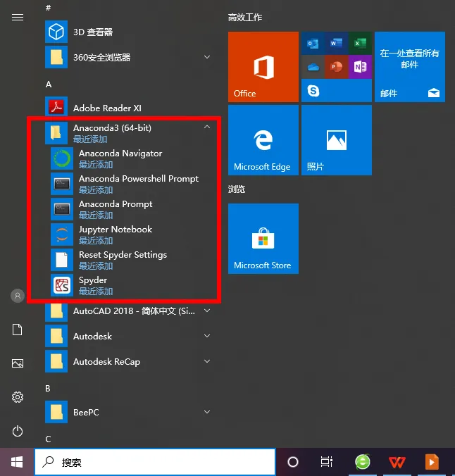Image resolution: width=455 pixels, height=476 pixels.
Task: Open the user account icon in sidebar
Action: 18,295
